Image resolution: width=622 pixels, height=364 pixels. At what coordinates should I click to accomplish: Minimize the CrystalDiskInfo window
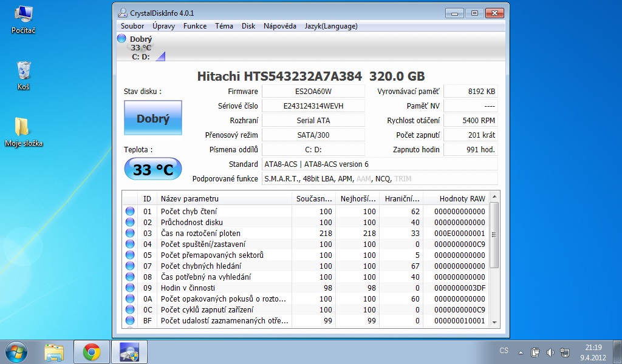(x=454, y=13)
